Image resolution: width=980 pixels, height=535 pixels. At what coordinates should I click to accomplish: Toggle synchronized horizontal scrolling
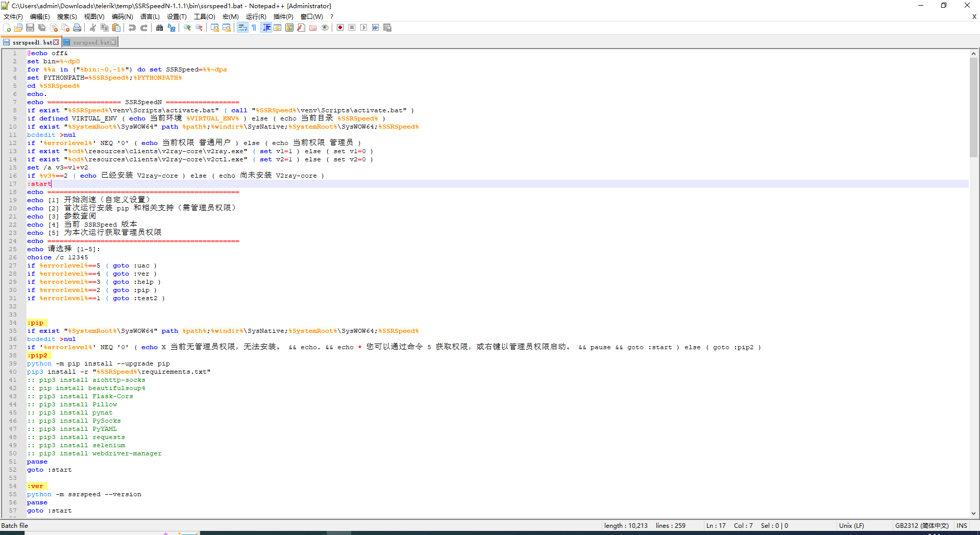[227, 28]
